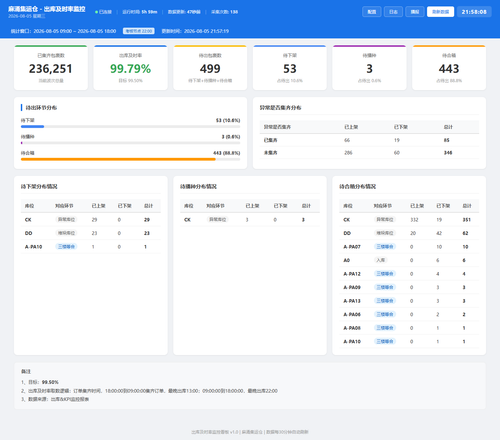Click the DD row with total 62
Image resolution: width=500 pixels, height=440 pixels.
click(409, 233)
